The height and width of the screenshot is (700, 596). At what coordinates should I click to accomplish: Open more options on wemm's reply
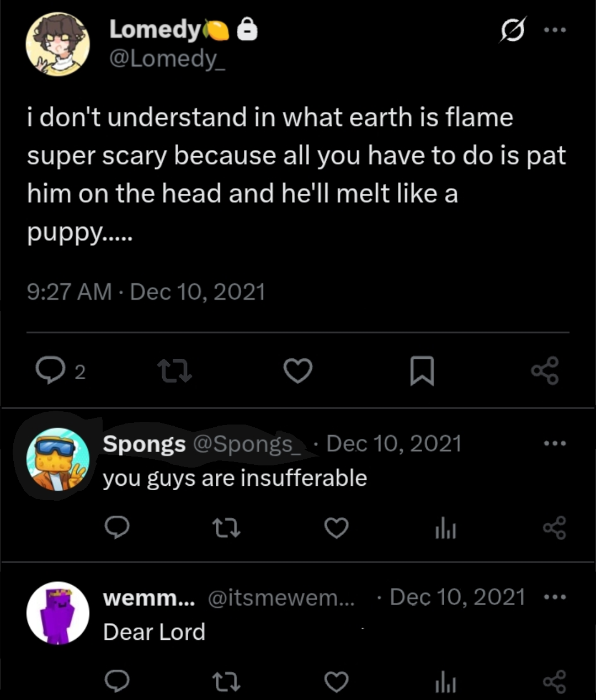click(555, 597)
